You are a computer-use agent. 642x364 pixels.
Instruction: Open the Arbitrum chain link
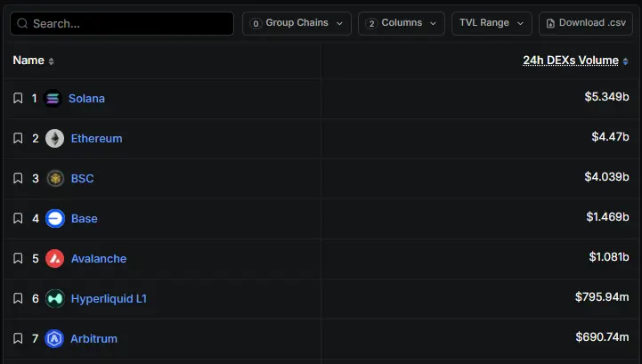[x=93, y=338]
